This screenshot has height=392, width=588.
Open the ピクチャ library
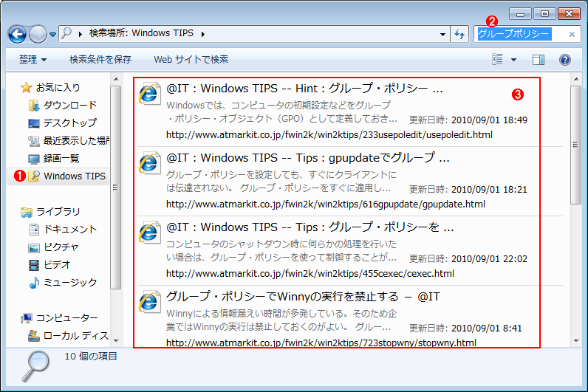(x=61, y=247)
